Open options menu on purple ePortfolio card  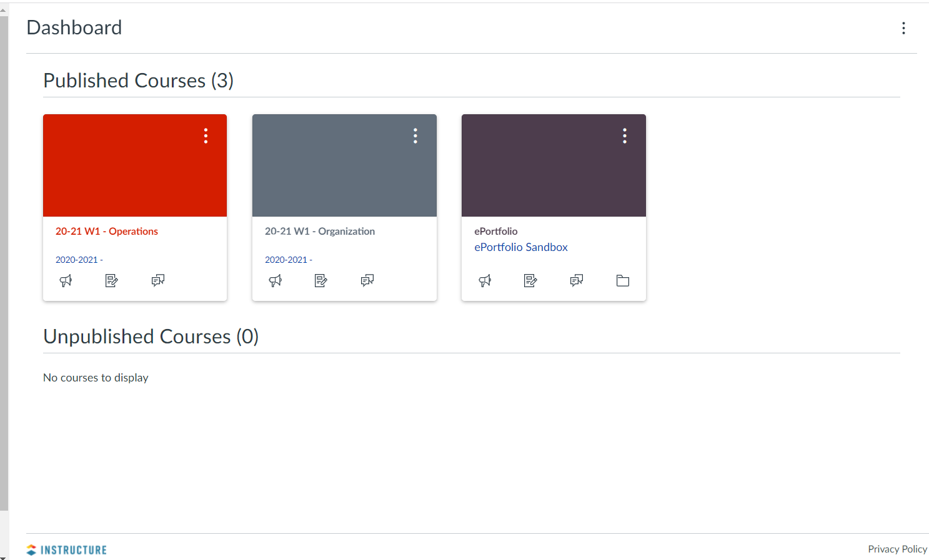pos(625,136)
